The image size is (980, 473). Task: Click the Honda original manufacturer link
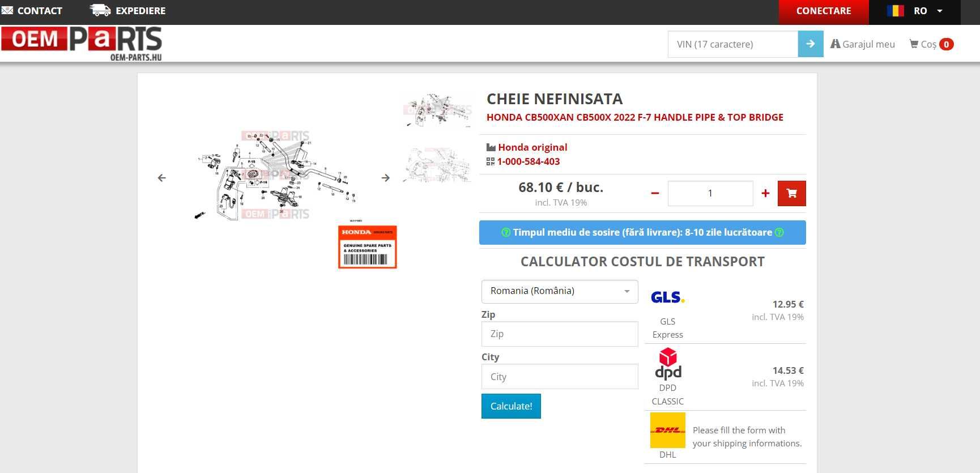coord(532,147)
